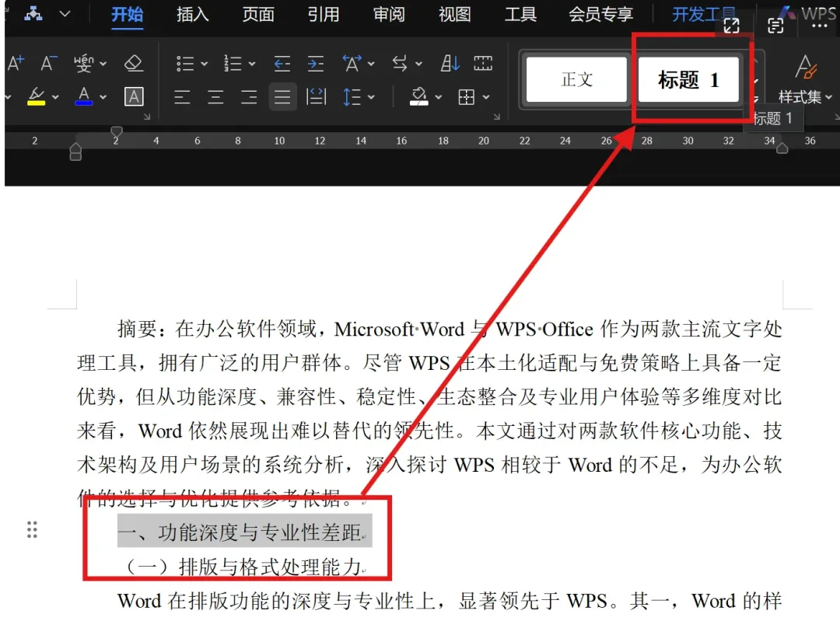Image resolution: width=840 pixels, height=635 pixels.
Task: Click the wén phonetic guide icon
Action: point(83,63)
